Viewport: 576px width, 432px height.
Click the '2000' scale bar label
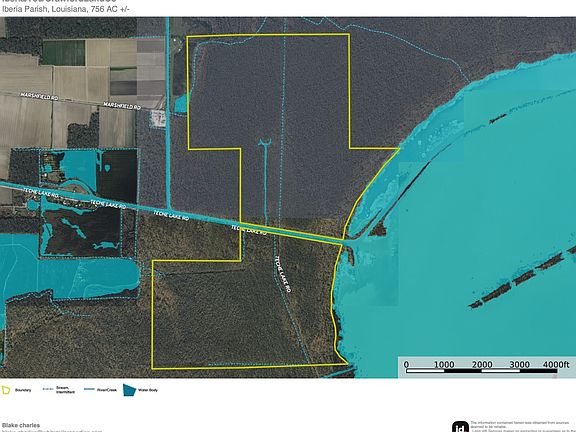[x=482, y=364]
